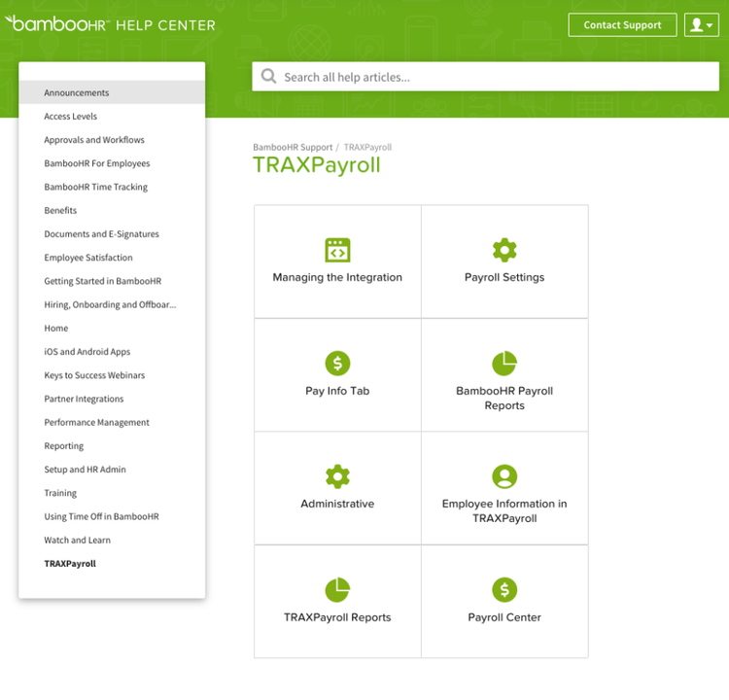
Task: Open the TRAXPayroll breadcrumb link
Action: click(367, 147)
